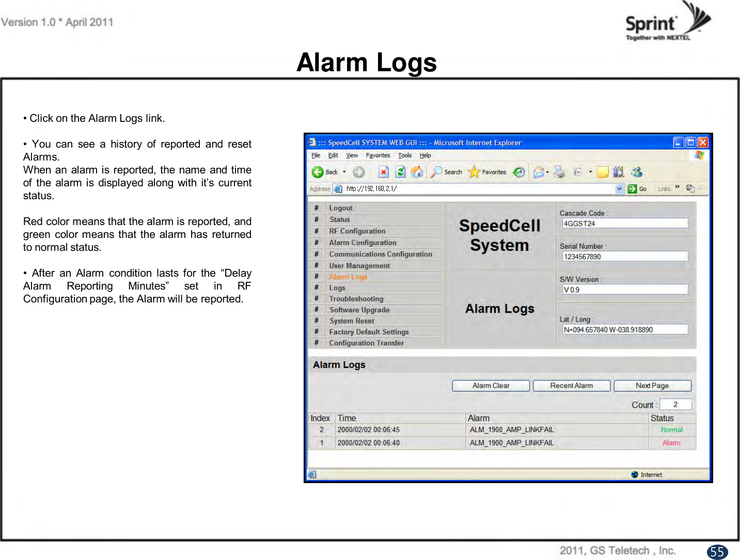Viewport: 740px width, 560px height.
Task: Open the address bar dropdown arrow
Action: (x=620, y=189)
